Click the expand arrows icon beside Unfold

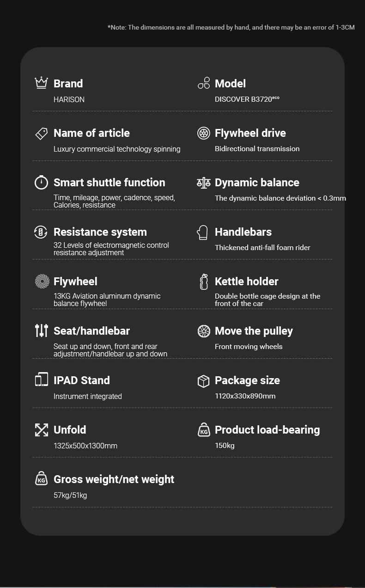pyautogui.click(x=42, y=429)
